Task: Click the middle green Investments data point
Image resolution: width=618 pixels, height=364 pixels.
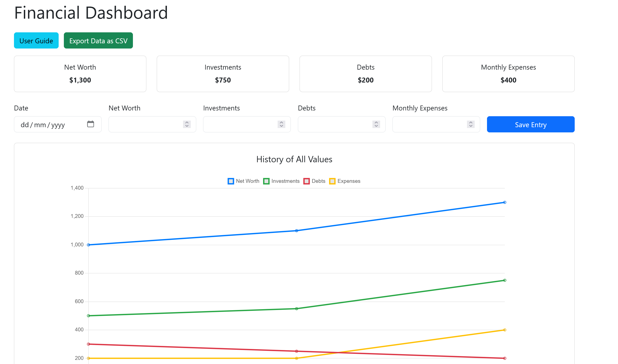Action: click(x=297, y=309)
